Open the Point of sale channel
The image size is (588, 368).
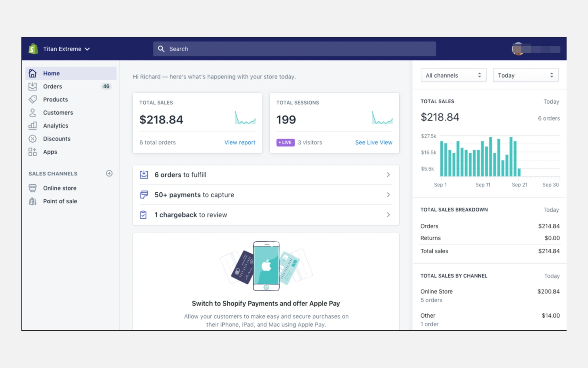point(60,201)
